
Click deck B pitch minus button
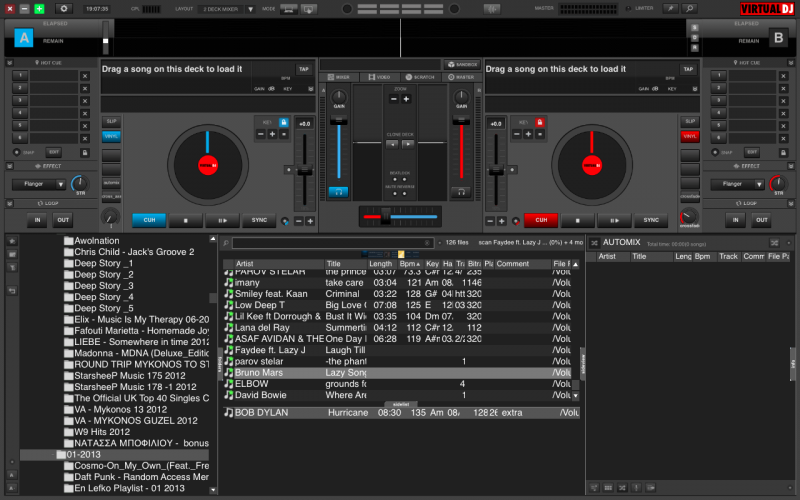(490, 221)
